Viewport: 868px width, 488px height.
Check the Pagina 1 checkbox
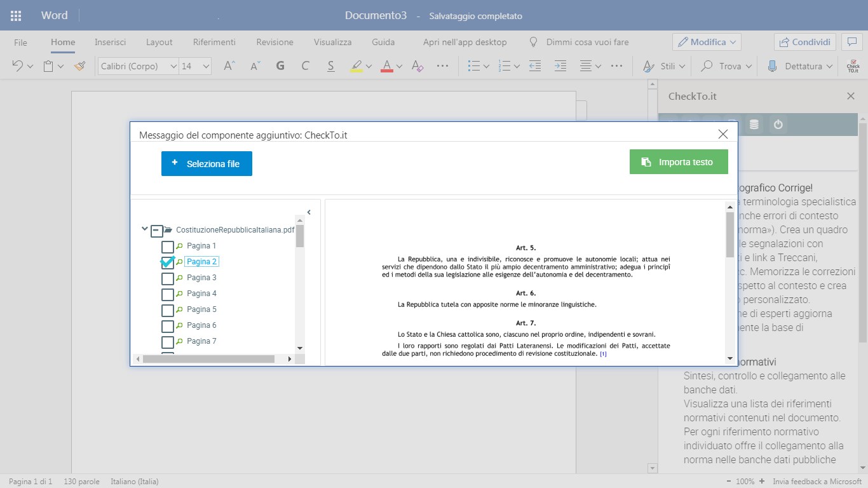tap(168, 247)
